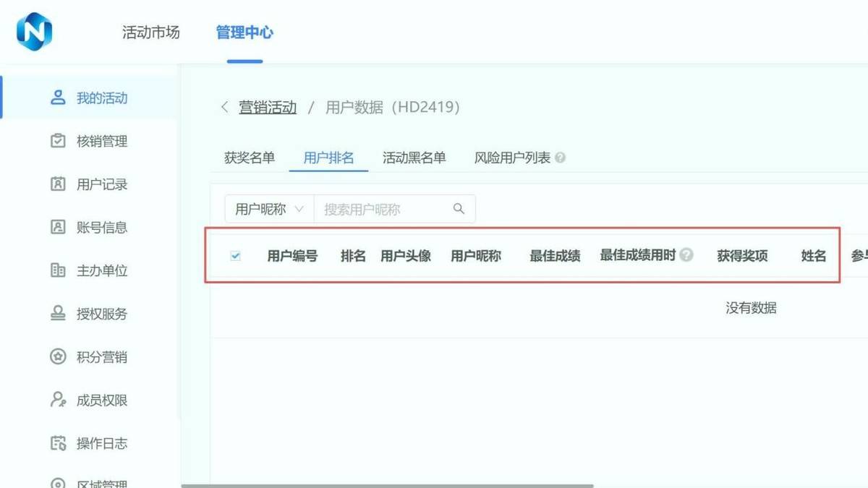The width and height of the screenshot is (868, 488).
Task: Select the 积分营销 star icon
Action: tap(58, 356)
